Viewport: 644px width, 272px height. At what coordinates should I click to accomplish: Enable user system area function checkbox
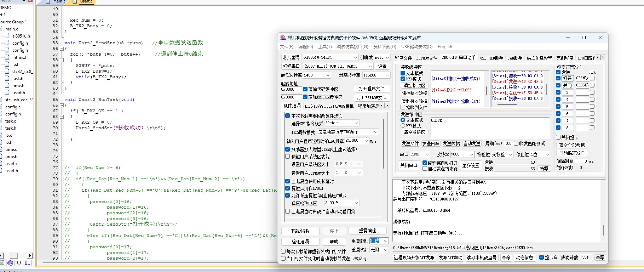[287, 157]
